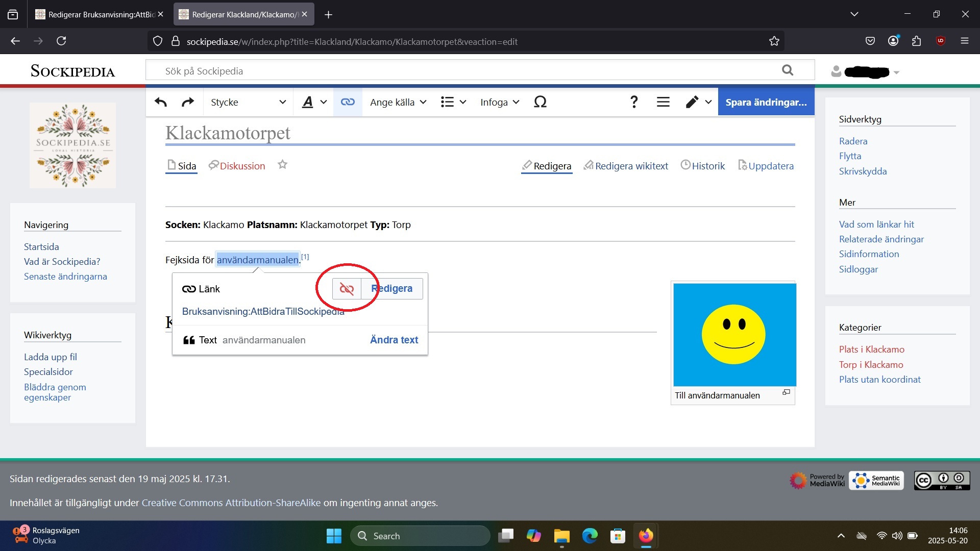This screenshot has width=980, height=551.
Task: Toggle the watchlist star next to Diskussion
Action: (282, 165)
